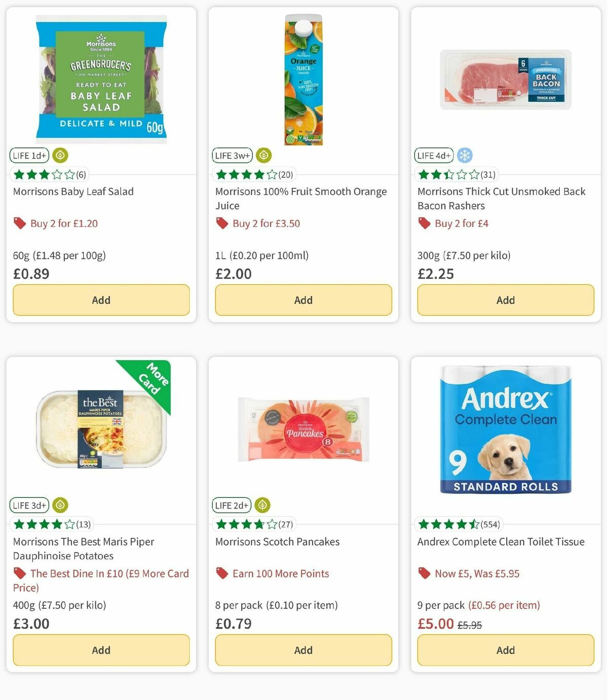Open the Andrex Complete Clean product link
The width and height of the screenshot is (608, 700).
point(501,541)
